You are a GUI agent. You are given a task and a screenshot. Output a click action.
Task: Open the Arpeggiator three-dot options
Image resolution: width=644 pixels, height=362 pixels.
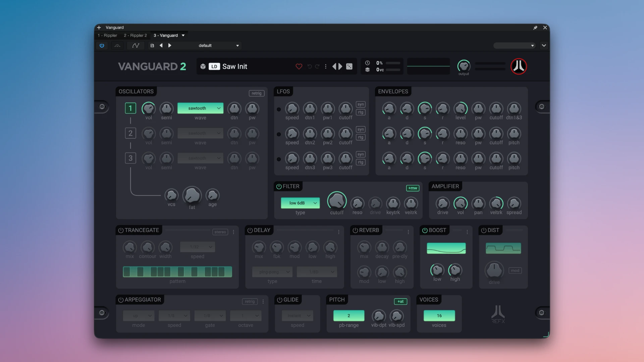tap(263, 302)
